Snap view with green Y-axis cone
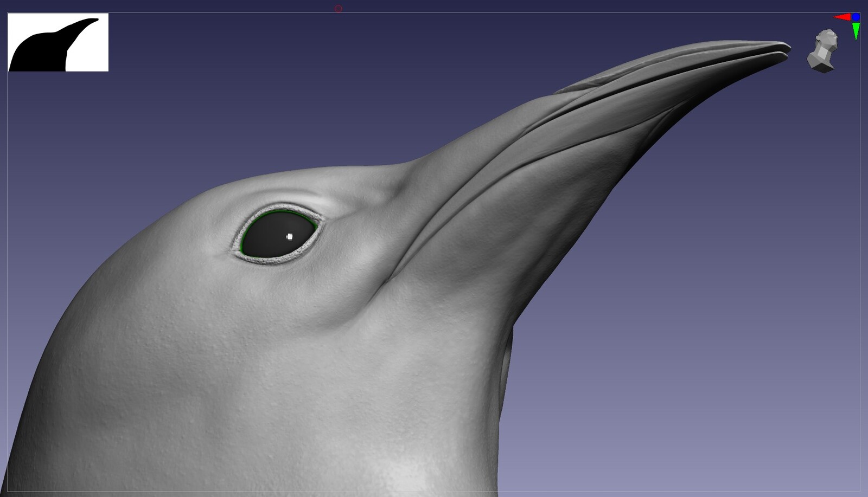 click(856, 31)
